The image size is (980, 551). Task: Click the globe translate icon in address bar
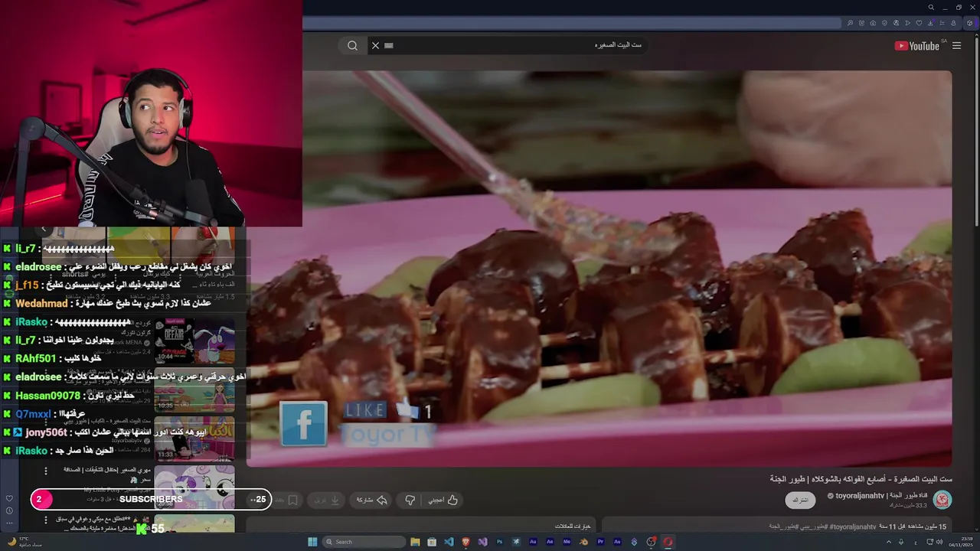pyautogui.click(x=897, y=23)
